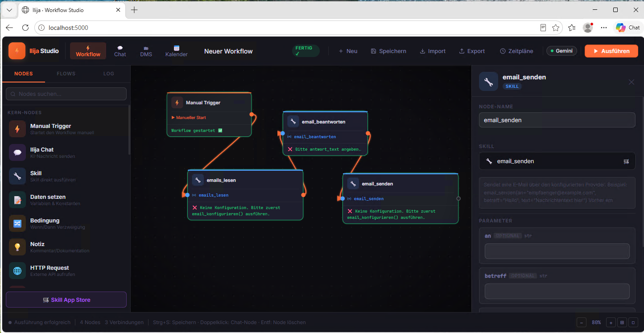Click the 'betreff' parameter input field
Image resolution: width=644 pixels, height=333 pixels.
coord(557,291)
